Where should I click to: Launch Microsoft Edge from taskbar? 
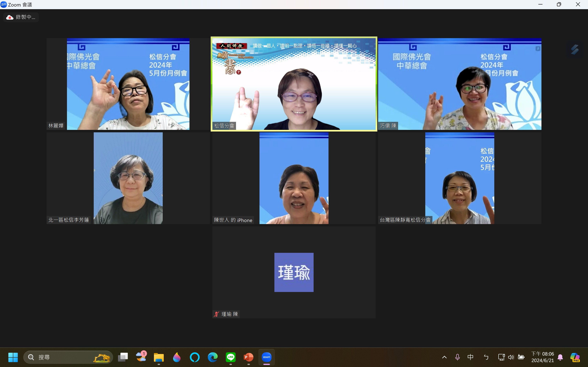213,357
